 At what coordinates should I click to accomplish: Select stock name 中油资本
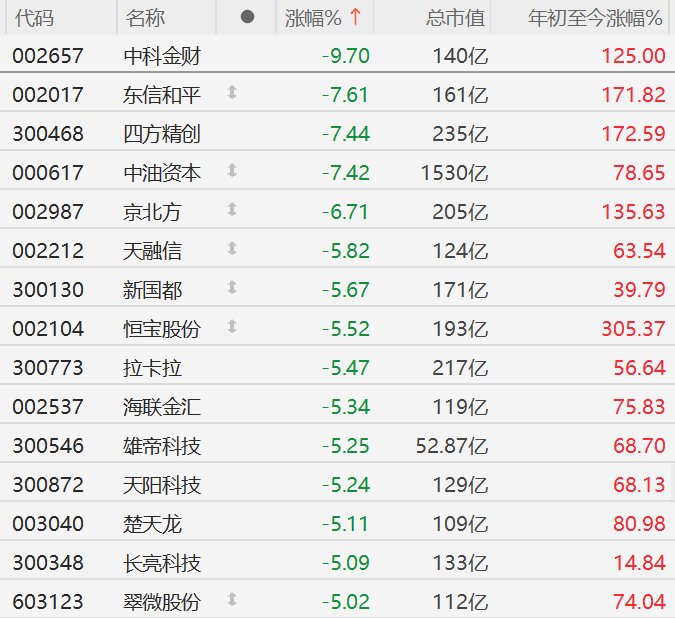point(162,173)
